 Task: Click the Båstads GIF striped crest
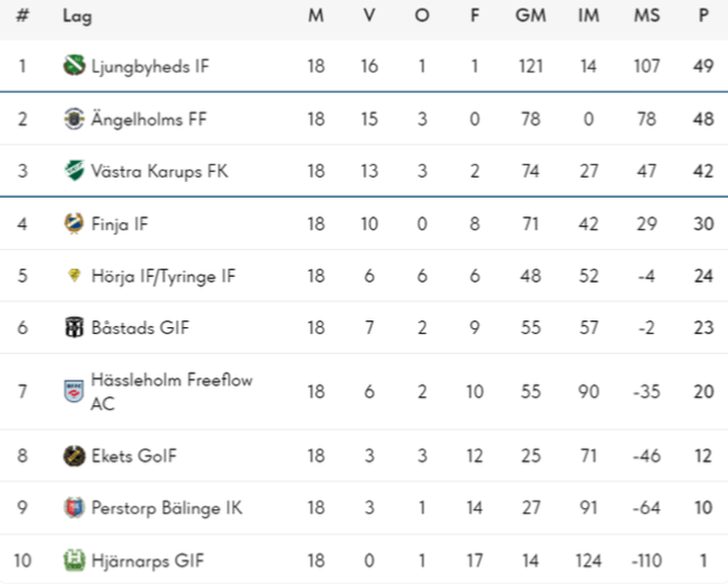coord(74,327)
